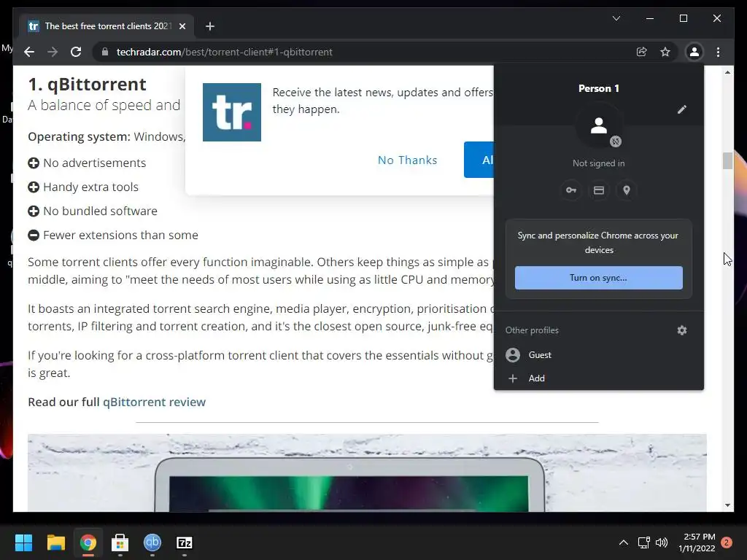Image resolution: width=747 pixels, height=560 pixels.
Task: Click the page scroll up arrow
Action: [x=727, y=72]
